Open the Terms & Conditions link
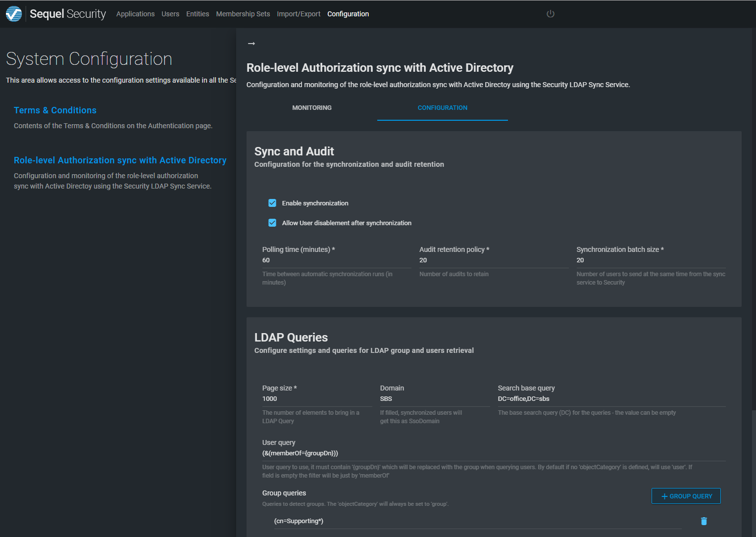Image resolution: width=756 pixels, height=537 pixels. point(55,110)
